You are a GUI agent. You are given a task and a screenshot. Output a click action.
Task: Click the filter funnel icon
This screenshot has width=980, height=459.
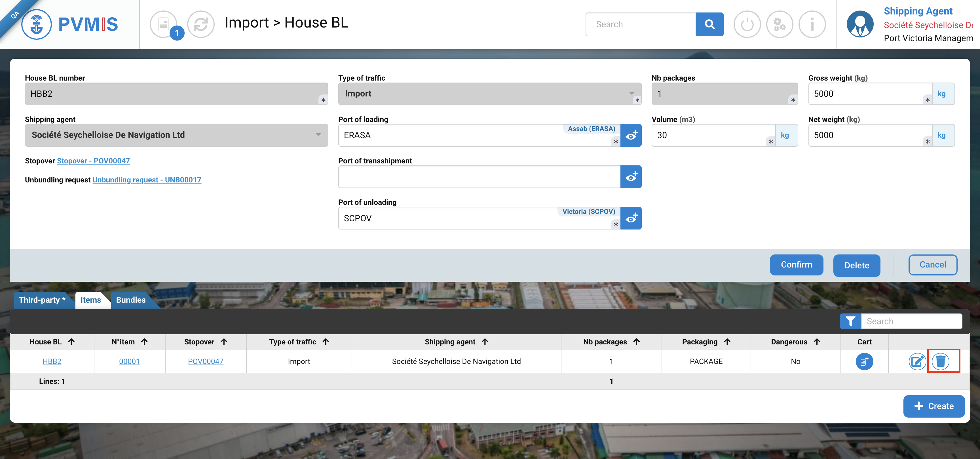tap(850, 321)
